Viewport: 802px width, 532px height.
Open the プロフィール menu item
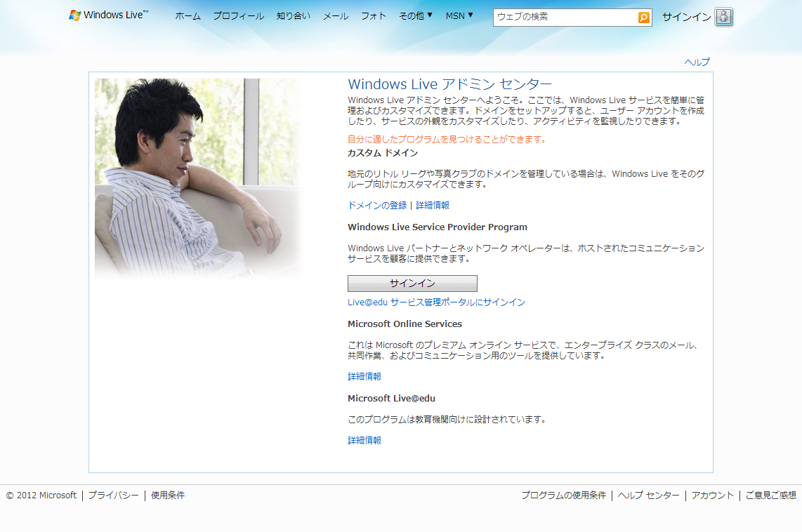point(238,16)
